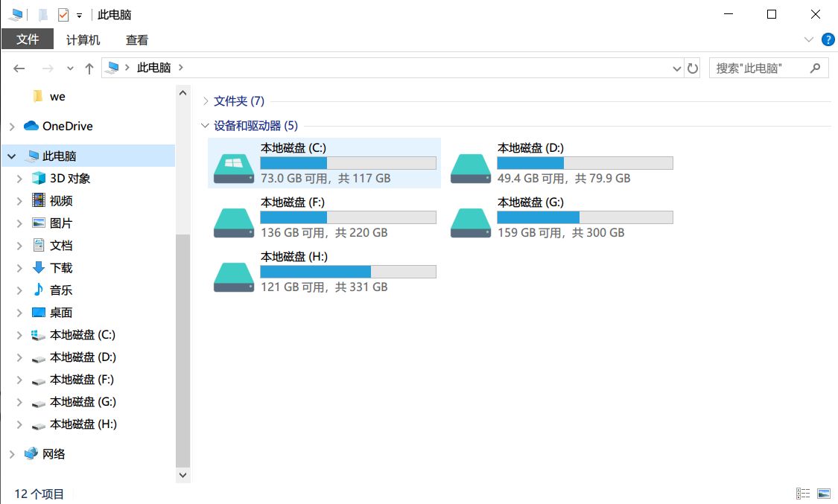838x504 pixels.
Task: Click the text 73.0 GB 可用, 共 117 GB
Action: pyautogui.click(x=326, y=179)
